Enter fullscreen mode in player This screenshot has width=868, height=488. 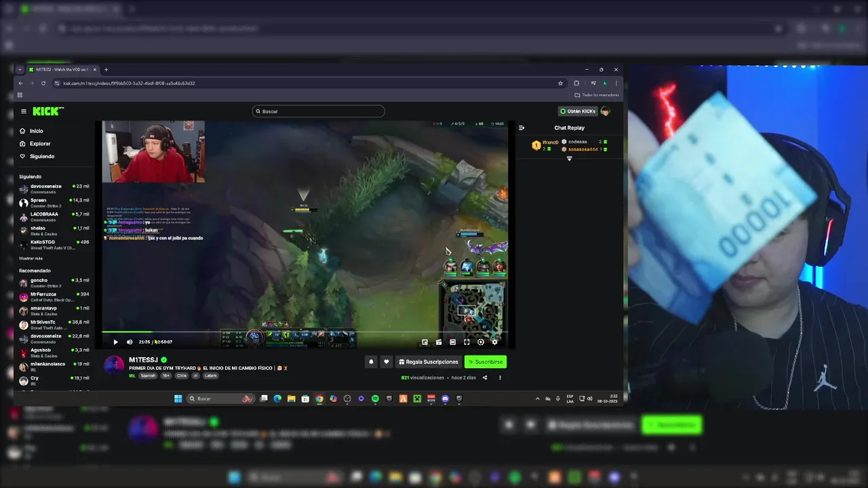(x=467, y=342)
